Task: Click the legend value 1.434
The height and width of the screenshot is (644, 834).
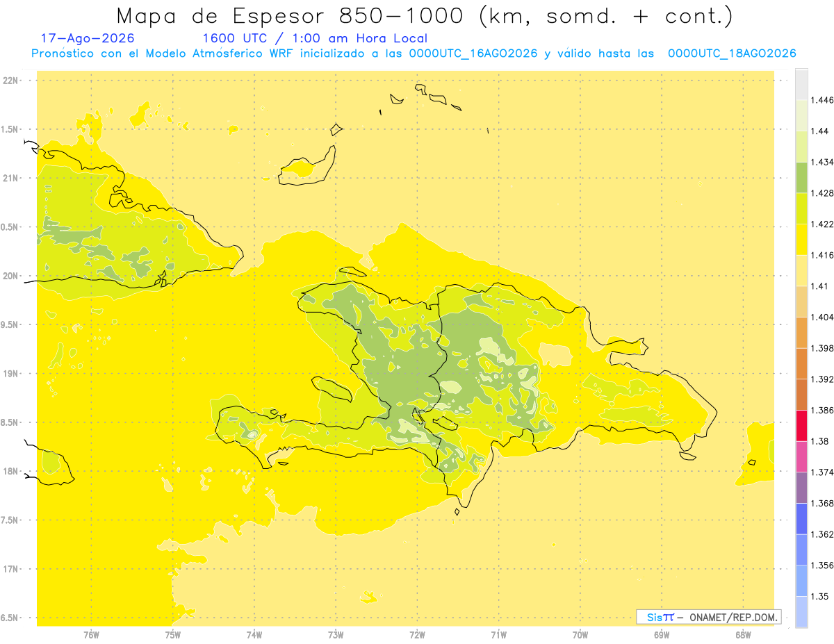Action: (x=823, y=162)
